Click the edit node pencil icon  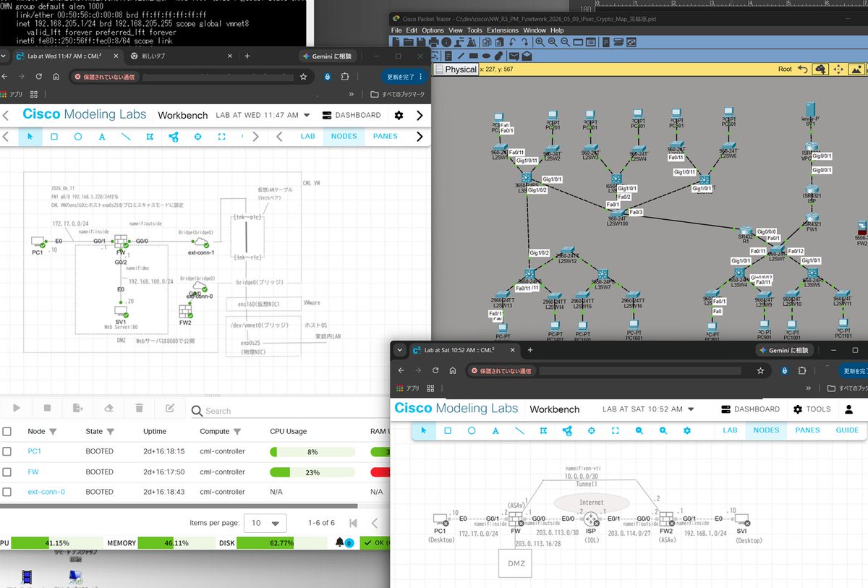[170, 409]
